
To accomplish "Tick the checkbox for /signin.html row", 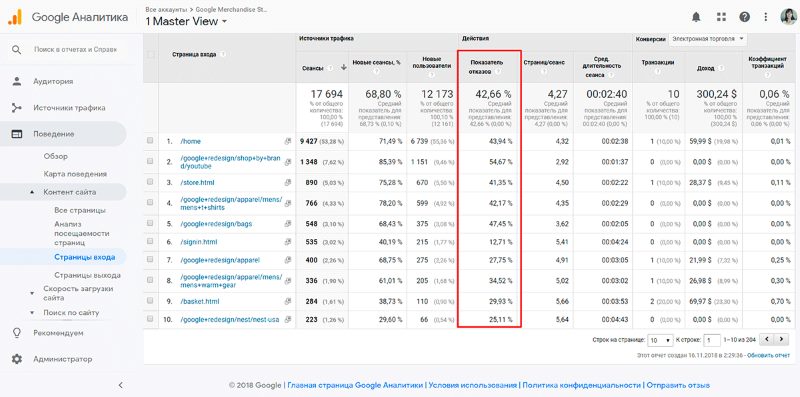I will click(150, 241).
